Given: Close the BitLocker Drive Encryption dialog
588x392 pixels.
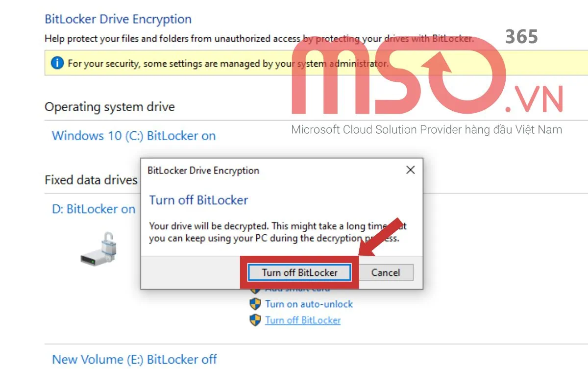Looking at the screenshot, I should tap(411, 170).
